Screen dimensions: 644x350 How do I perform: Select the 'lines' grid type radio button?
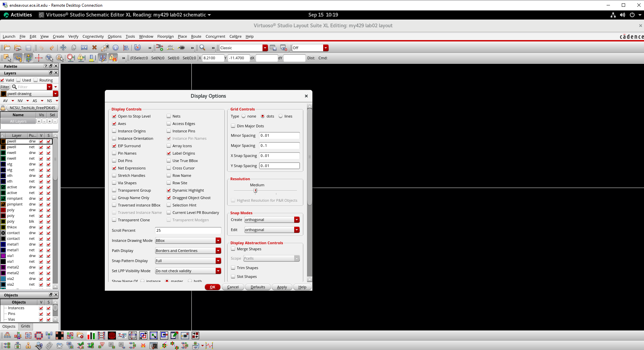click(280, 116)
